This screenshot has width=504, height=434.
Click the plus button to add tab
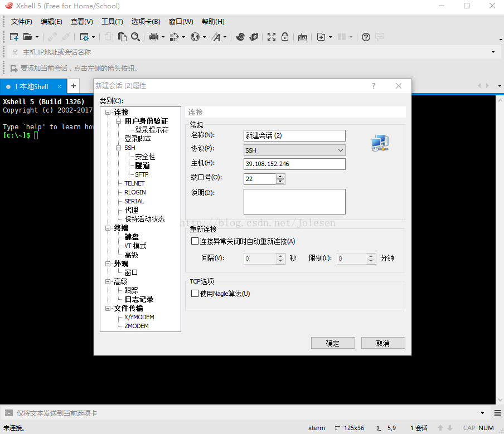[74, 86]
